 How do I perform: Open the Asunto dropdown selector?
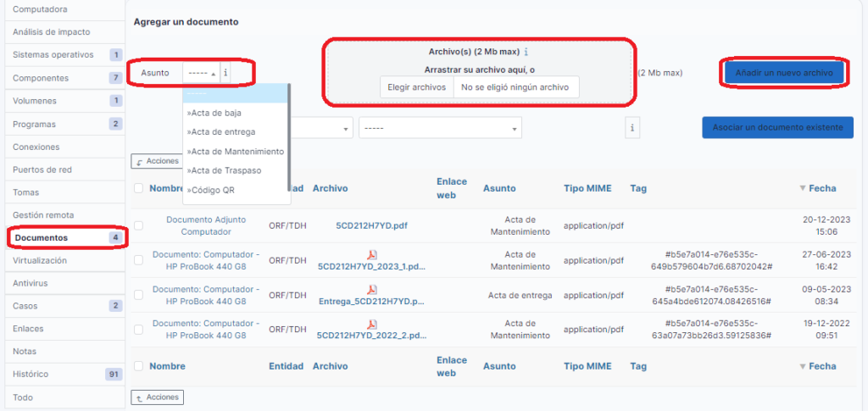[202, 73]
